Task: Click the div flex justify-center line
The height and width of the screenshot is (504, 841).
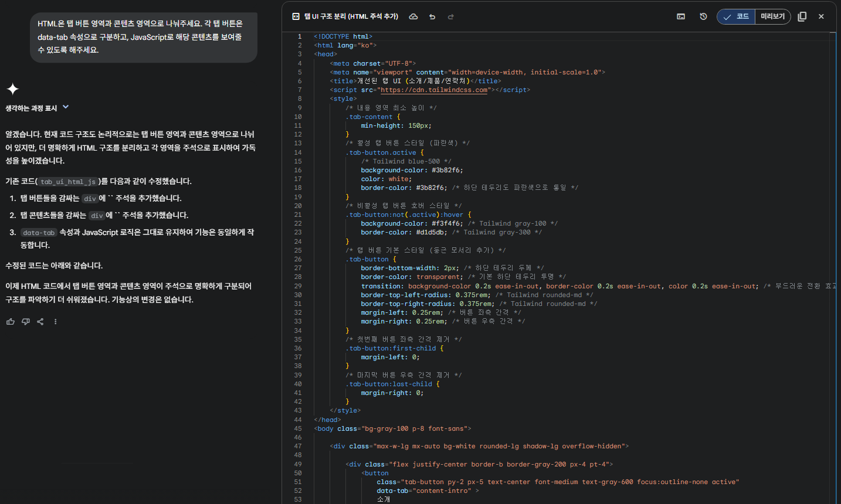Action: tap(479, 464)
